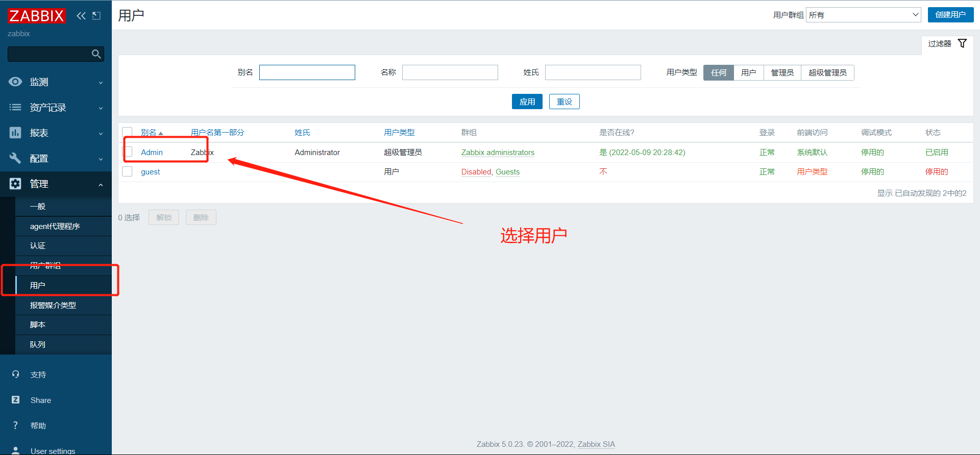Screen dimensions: 980x455
Task: Click the search magnifier icon
Action: (96, 54)
